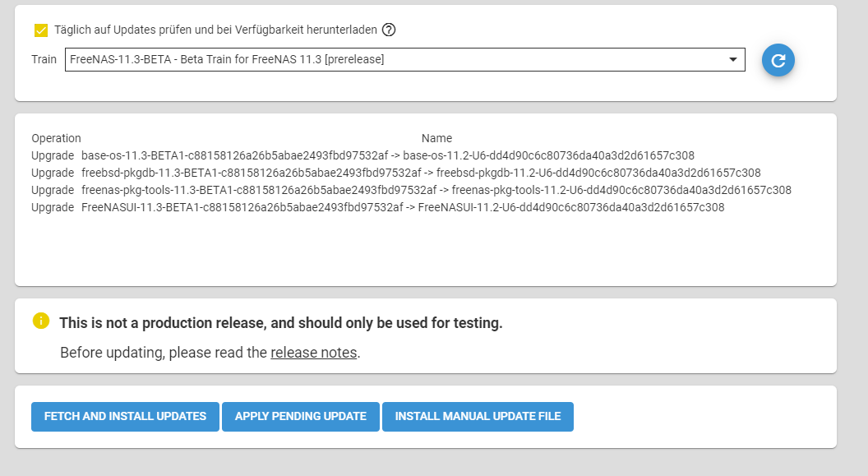This screenshot has height=476, width=868.
Task: Click the 'Before updating, please read' text
Action: 164,353
